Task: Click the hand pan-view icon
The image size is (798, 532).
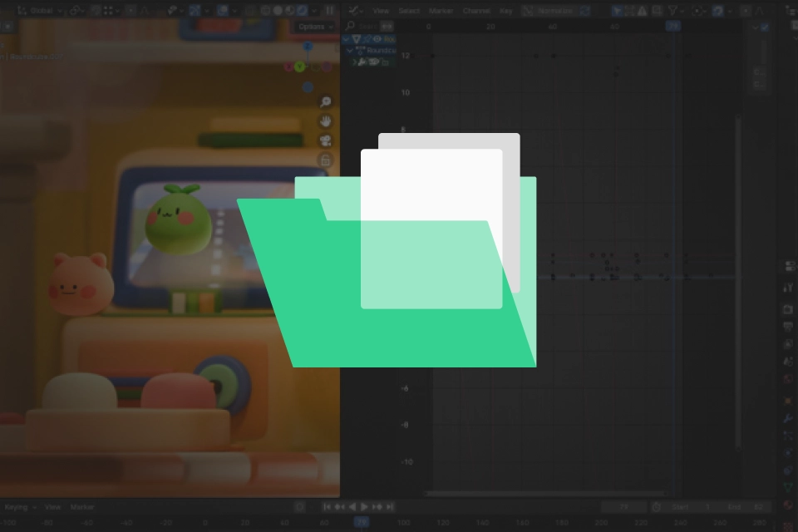Action: (326, 121)
